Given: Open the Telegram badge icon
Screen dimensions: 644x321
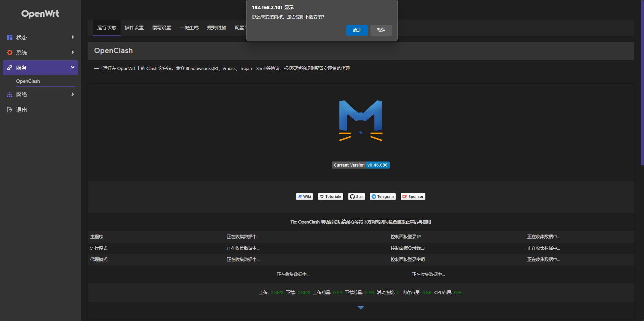Looking at the screenshot, I should 382,197.
